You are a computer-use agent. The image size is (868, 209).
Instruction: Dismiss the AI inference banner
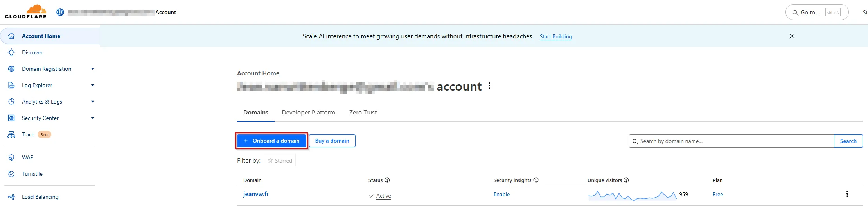click(x=791, y=36)
